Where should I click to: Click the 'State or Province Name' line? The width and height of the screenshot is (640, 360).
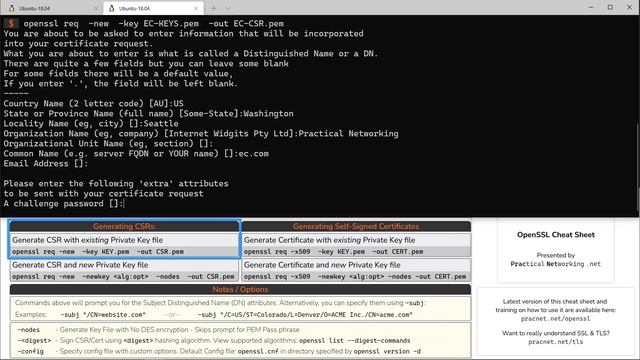tap(149, 113)
